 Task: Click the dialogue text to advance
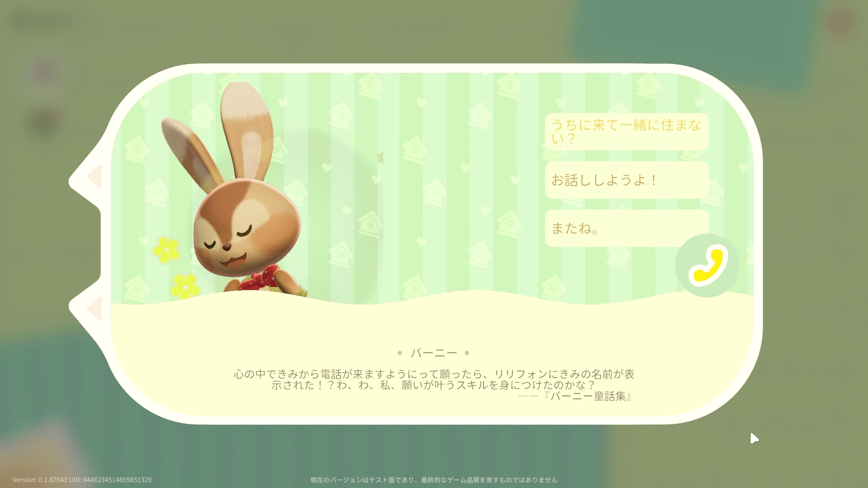pyautogui.click(x=434, y=380)
